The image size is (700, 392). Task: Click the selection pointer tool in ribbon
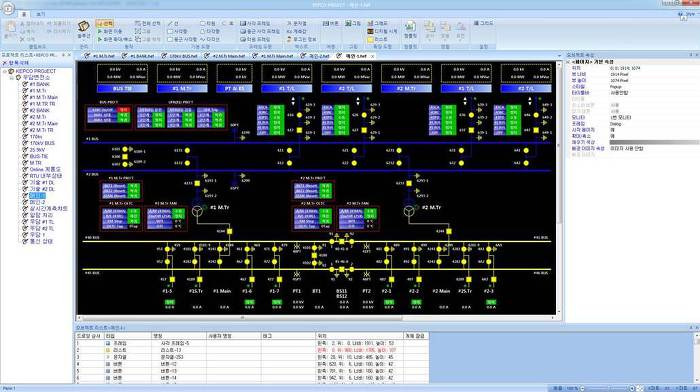pos(105,23)
